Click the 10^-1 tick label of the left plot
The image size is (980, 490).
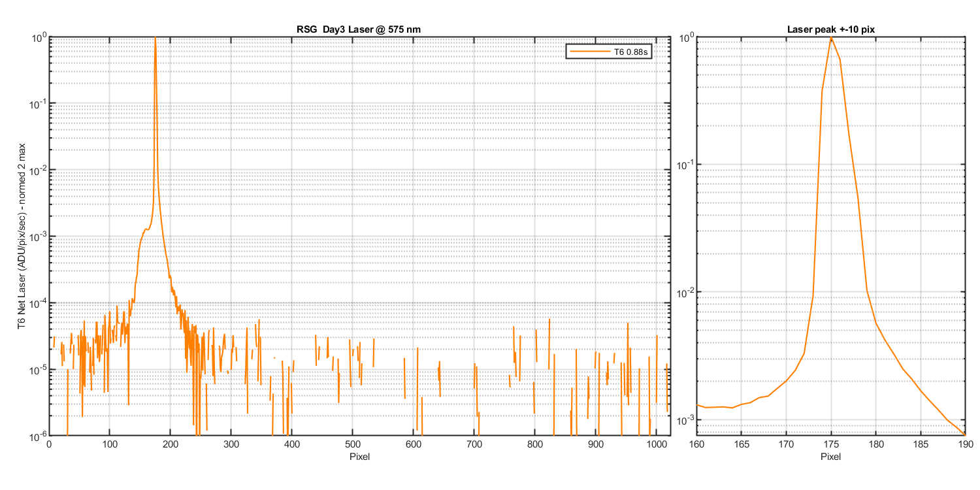pyautogui.click(x=37, y=103)
